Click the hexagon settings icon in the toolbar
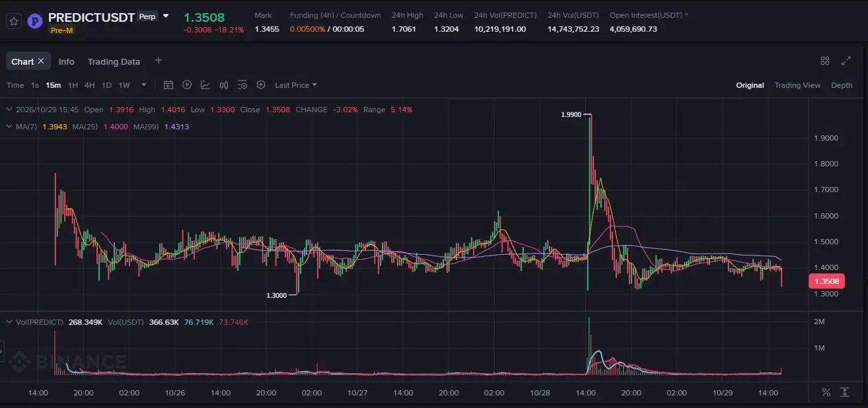This screenshot has width=868, height=408. [261, 85]
